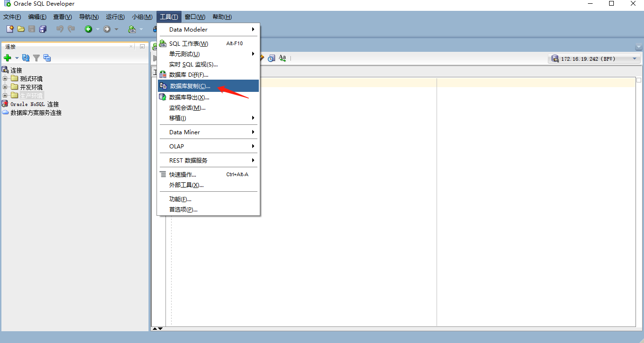Viewport: 644px width, 343px height.
Task: Choose 数据库复制(C)... menu item
Action: coord(208,86)
